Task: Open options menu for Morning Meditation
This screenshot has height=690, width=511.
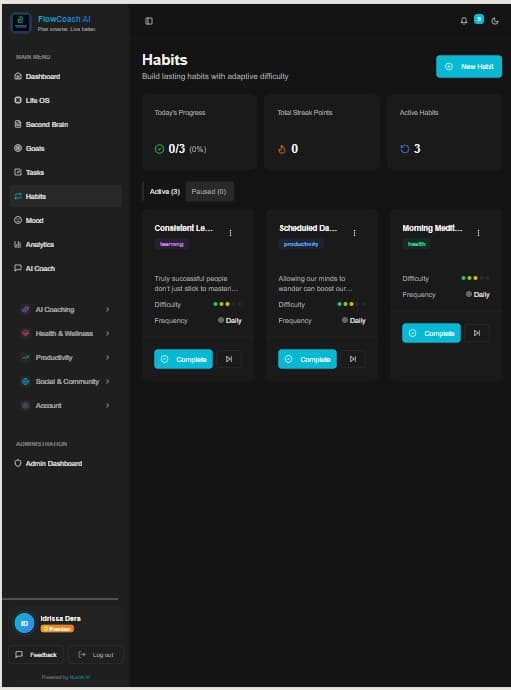Action: click(x=478, y=233)
